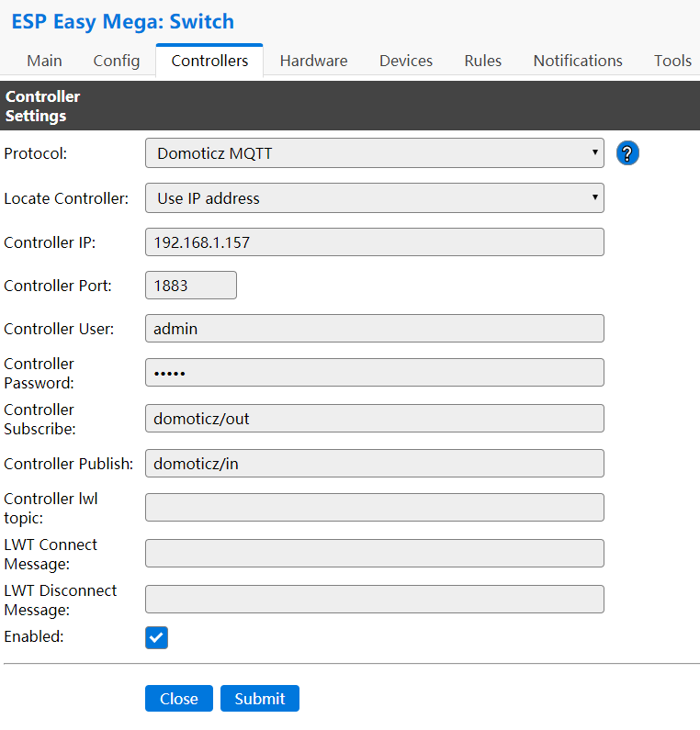This screenshot has height=730, width=700.
Task: Switch to the Notifications tab
Action: [x=578, y=61]
